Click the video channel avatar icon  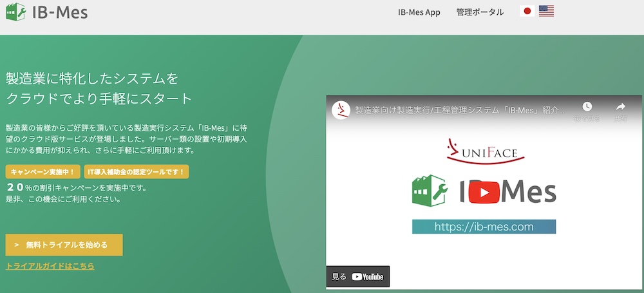pyautogui.click(x=341, y=110)
